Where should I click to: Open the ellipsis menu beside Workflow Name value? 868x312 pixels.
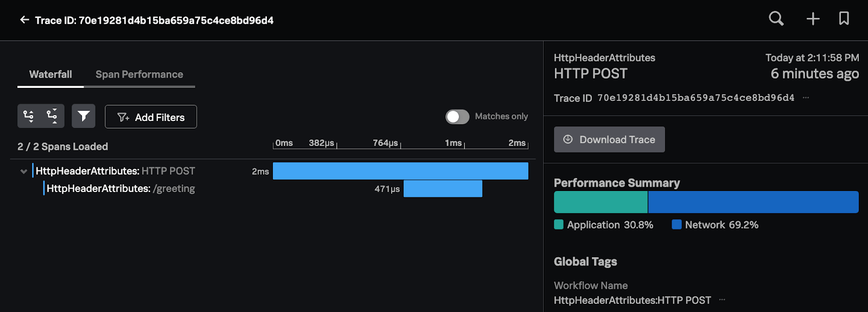(722, 300)
